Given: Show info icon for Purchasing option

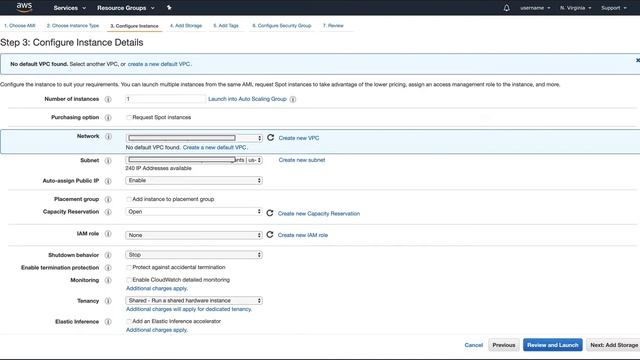Looking at the screenshot, I should click(x=108, y=118).
